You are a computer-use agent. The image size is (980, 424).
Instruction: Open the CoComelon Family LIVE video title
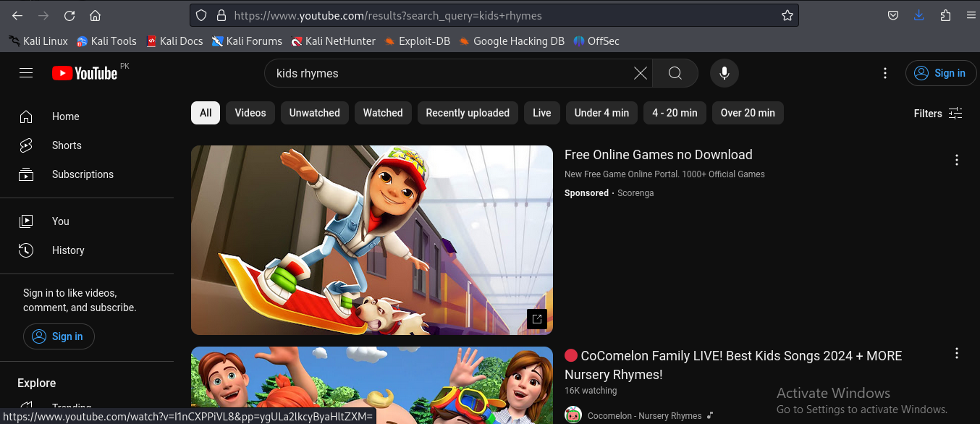click(733, 365)
